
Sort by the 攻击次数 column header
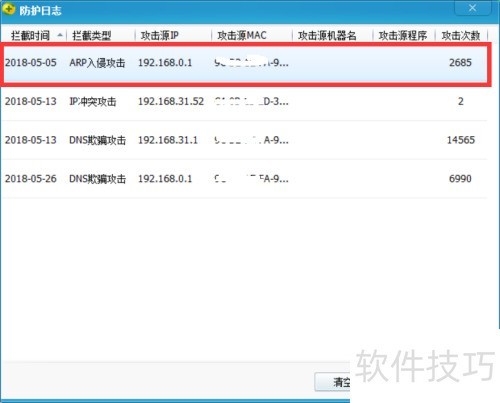click(x=461, y=35)
